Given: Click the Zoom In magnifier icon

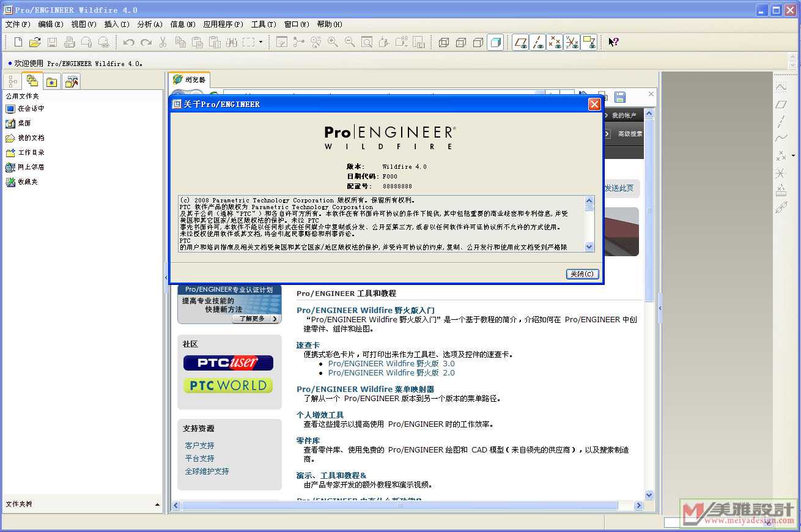Looking at the screenshot, I should [333, 42].
